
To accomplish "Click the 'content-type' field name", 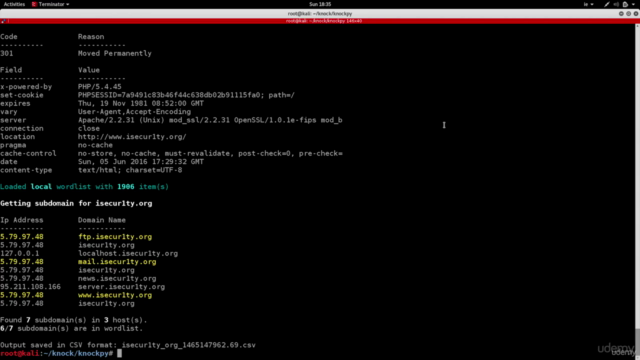I will click(x=26, y=170).
